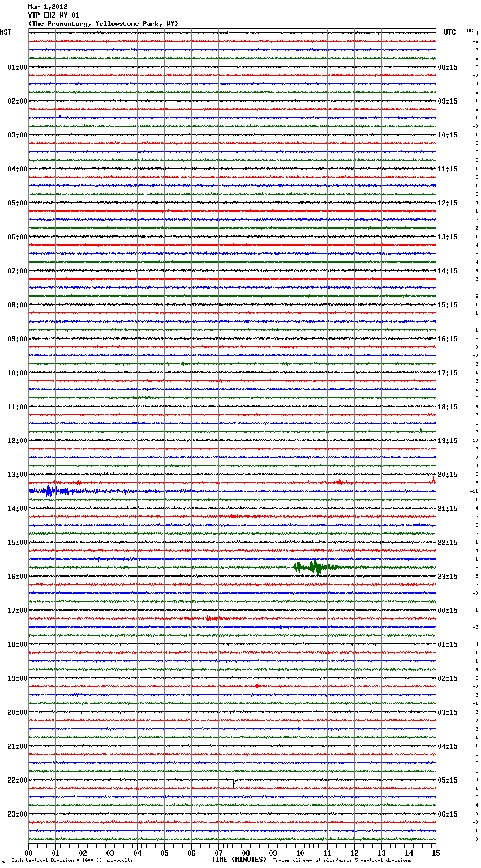Click the 12:15 UTC time label
The image size is (481, 868).
coord(448,203)
